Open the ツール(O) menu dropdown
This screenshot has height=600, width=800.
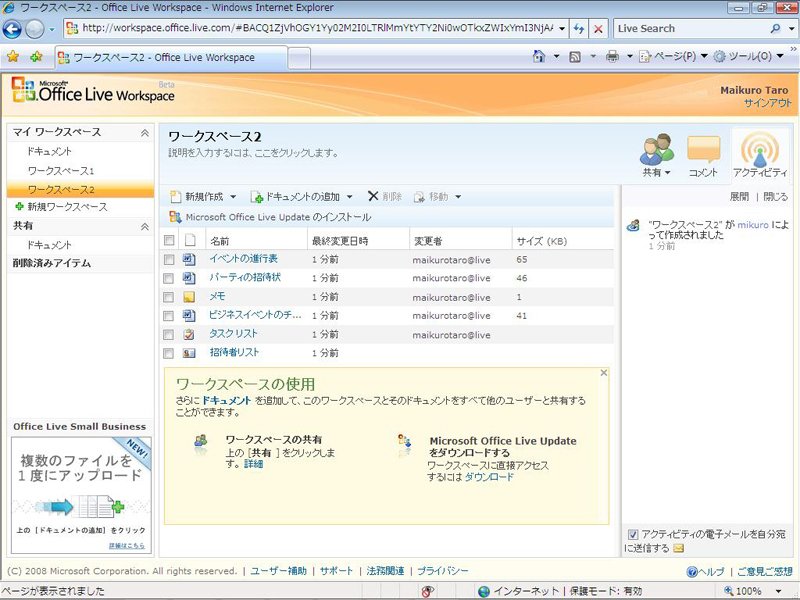[780, 56]
